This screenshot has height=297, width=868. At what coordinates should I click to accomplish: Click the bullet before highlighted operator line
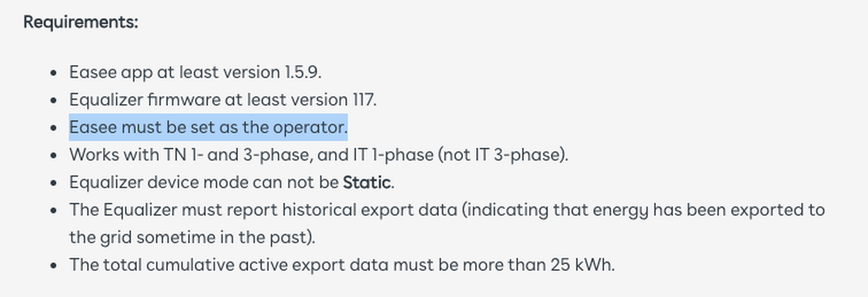[54, 128]
